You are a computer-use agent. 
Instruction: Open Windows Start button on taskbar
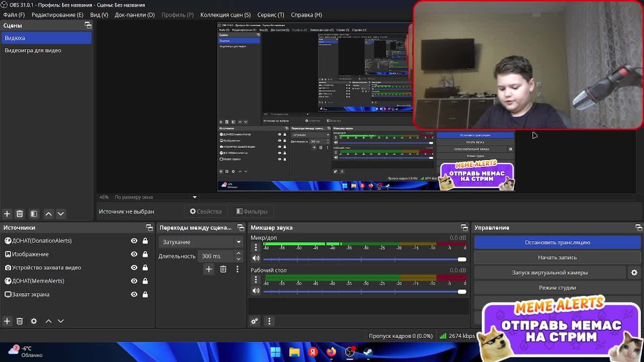point(275,351)
